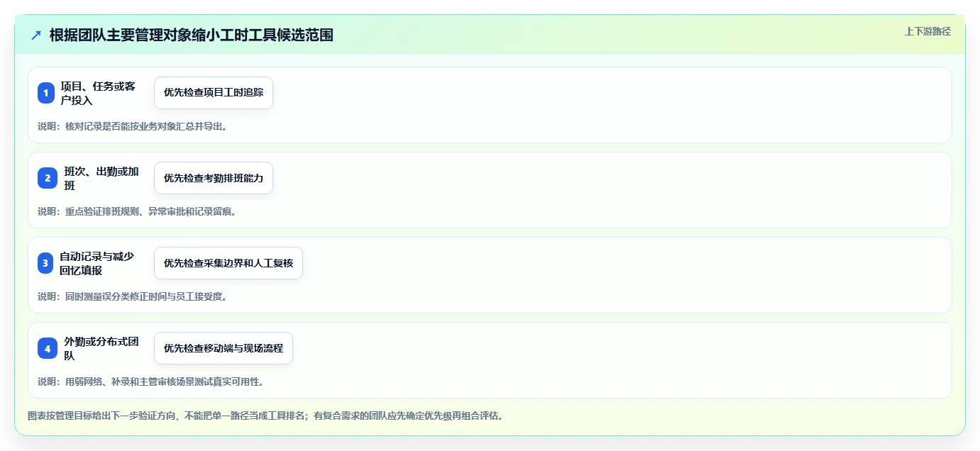Click 优先检查项目工时追踪 button
Image resolution: width=980 pixels, height=451 pixels.
[x=214, y=93]
